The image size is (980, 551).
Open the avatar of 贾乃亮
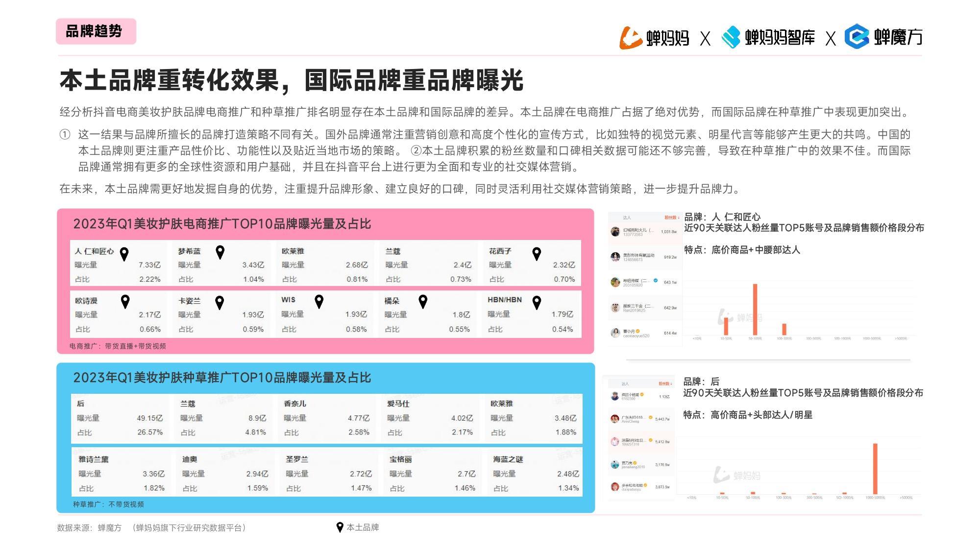pos(615,464)
